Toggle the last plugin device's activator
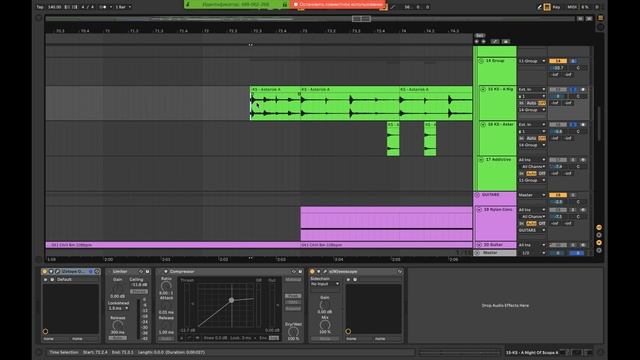Screen dimensions: 640x360 tap(312, 271)
